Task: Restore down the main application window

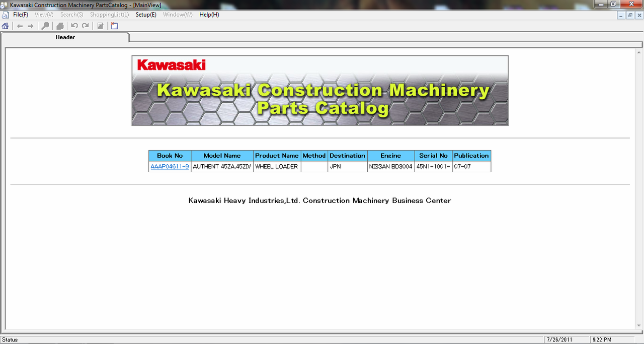Action: [613, 4]
